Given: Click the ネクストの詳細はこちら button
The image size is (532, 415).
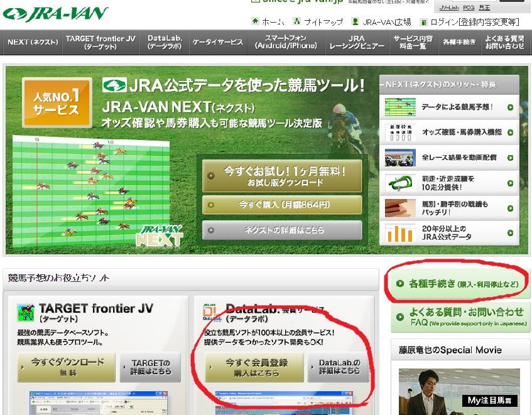Looking at the screenshot, I should click(282, 230).
